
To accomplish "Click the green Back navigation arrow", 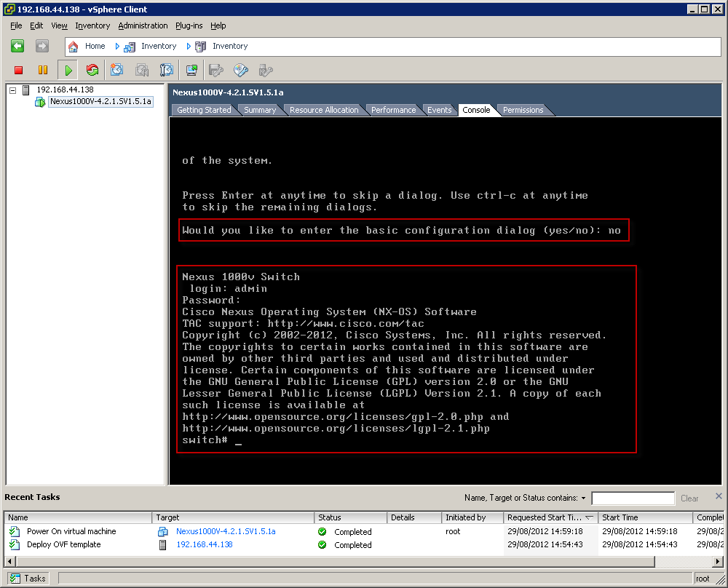I will (x=17, y=46).
